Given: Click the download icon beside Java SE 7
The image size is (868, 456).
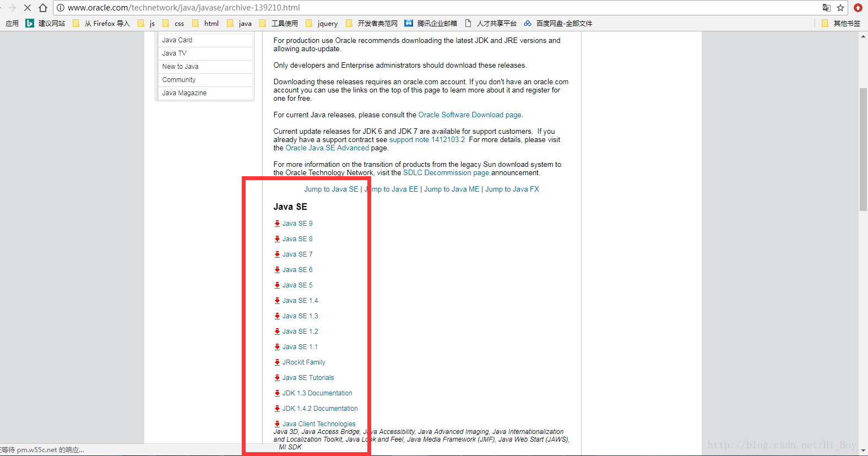Looking at the screenshot, I should (277, 254).
